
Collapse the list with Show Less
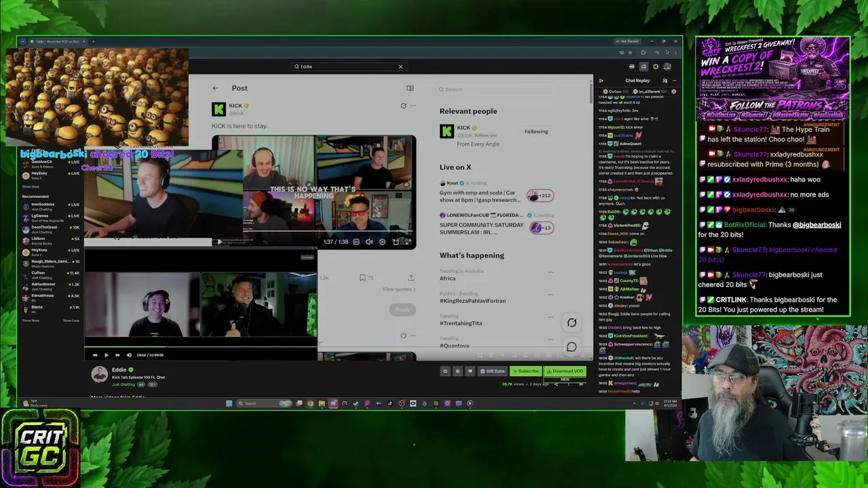71,321
